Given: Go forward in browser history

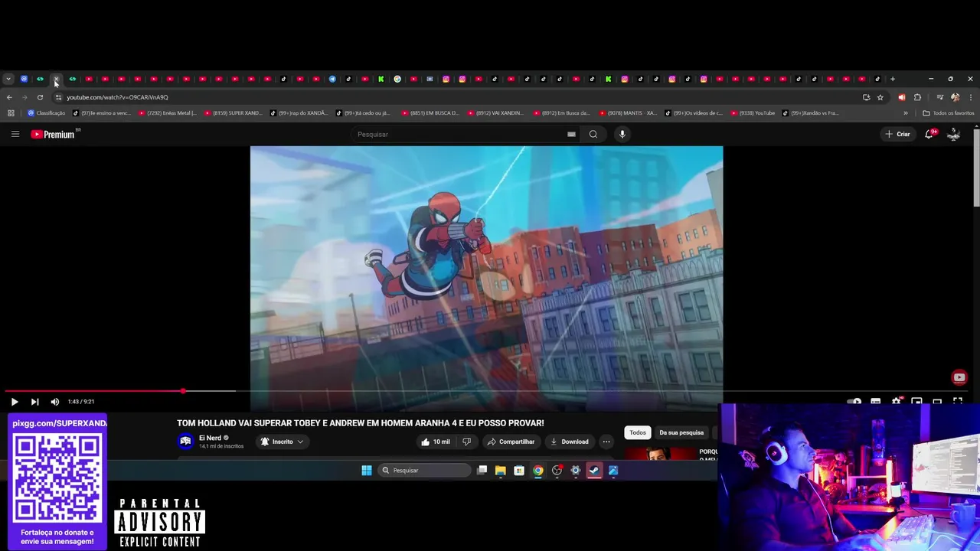Looking at the screenshot, I should click(24, 97).
